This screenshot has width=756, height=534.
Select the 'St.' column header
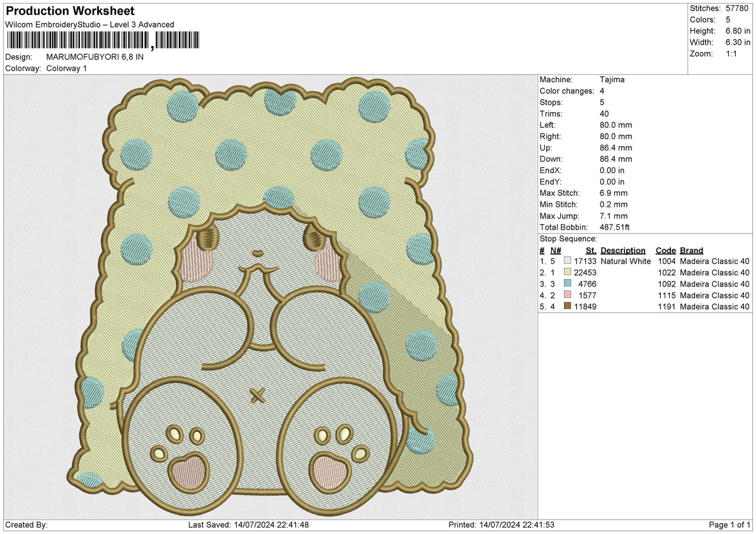pyautogui.click(x=591, y=251)
